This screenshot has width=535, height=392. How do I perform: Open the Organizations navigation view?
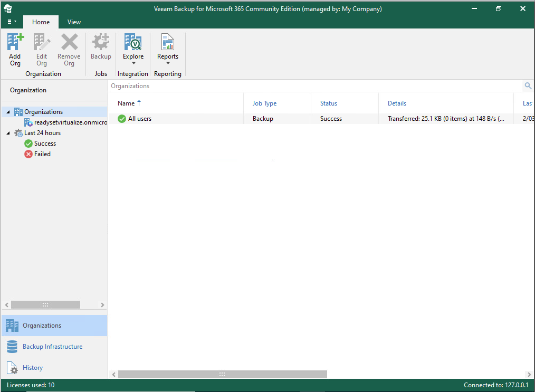pos(54,326)
